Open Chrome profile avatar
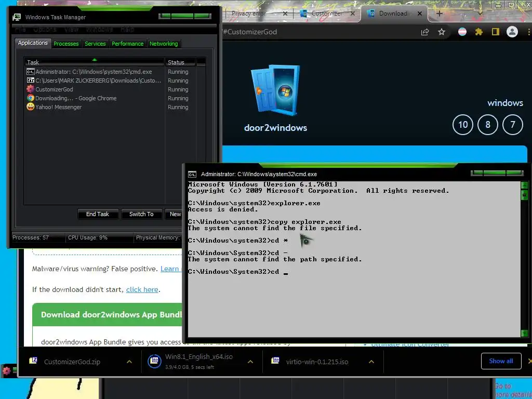The width and height of the screenshot is (532, 399). point(512,32)
